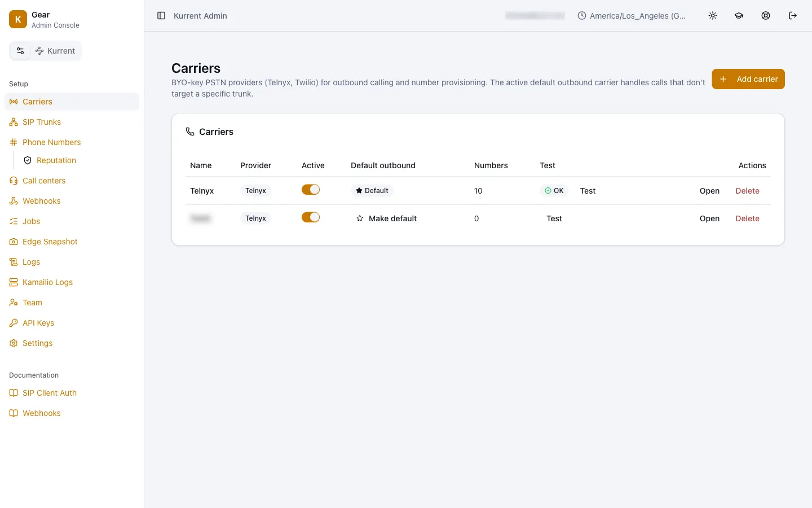Toggle active switch on the second carrier row

311,217
